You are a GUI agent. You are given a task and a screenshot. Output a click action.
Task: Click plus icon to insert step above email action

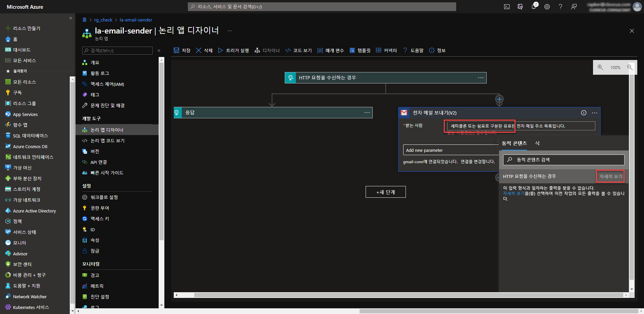point(499,99)
